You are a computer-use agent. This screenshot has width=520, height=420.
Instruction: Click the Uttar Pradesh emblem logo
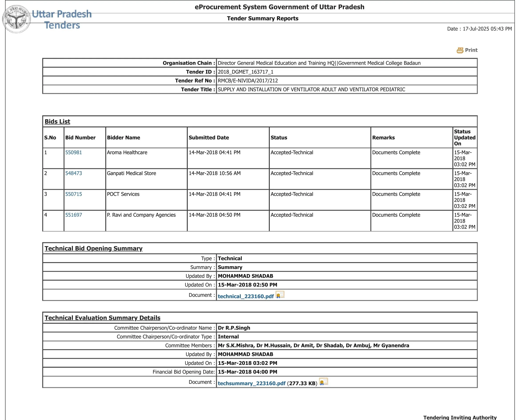[x=16, y=19]
